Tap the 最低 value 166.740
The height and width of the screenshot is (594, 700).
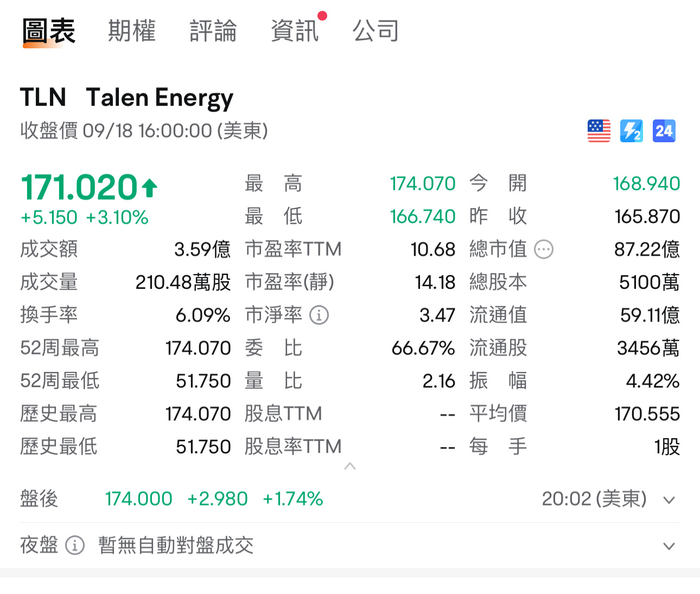[423, 217]
